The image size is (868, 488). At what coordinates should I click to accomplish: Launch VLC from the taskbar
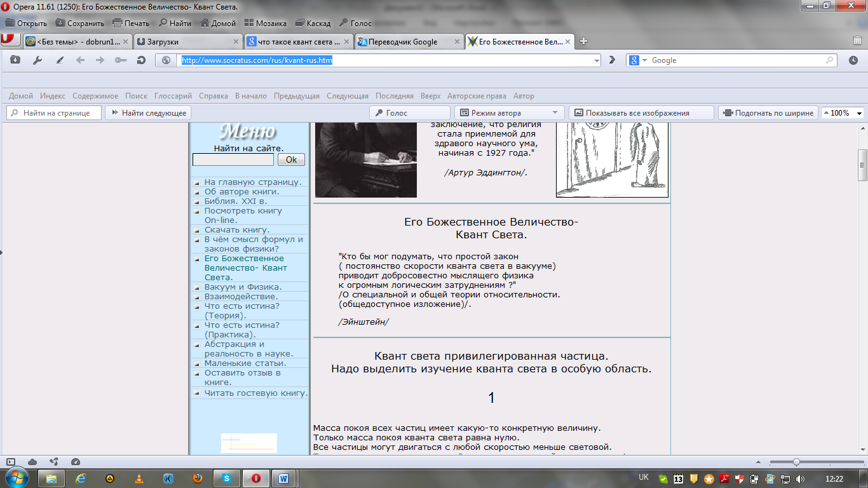coord(139,478)
